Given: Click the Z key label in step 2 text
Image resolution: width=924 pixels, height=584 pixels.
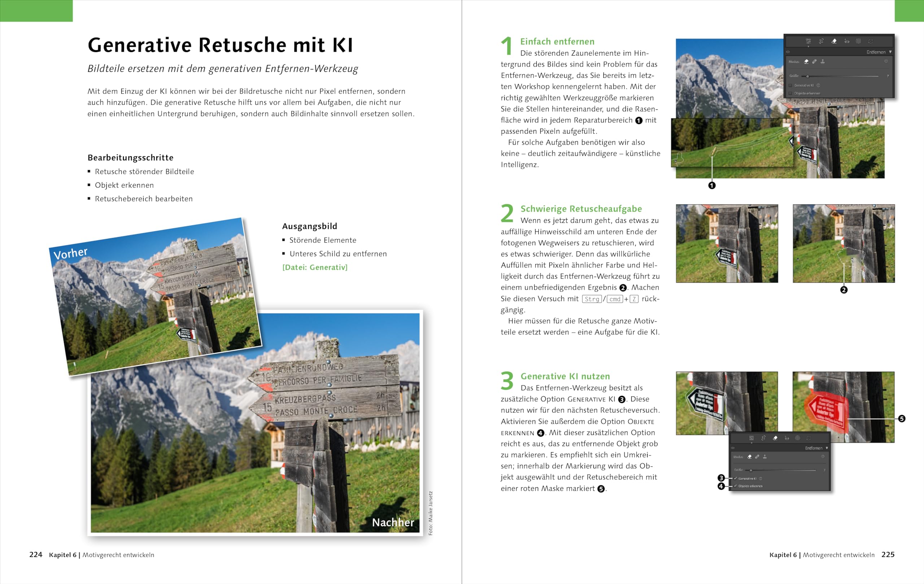Looking at the screenshot, I should 634,299.
